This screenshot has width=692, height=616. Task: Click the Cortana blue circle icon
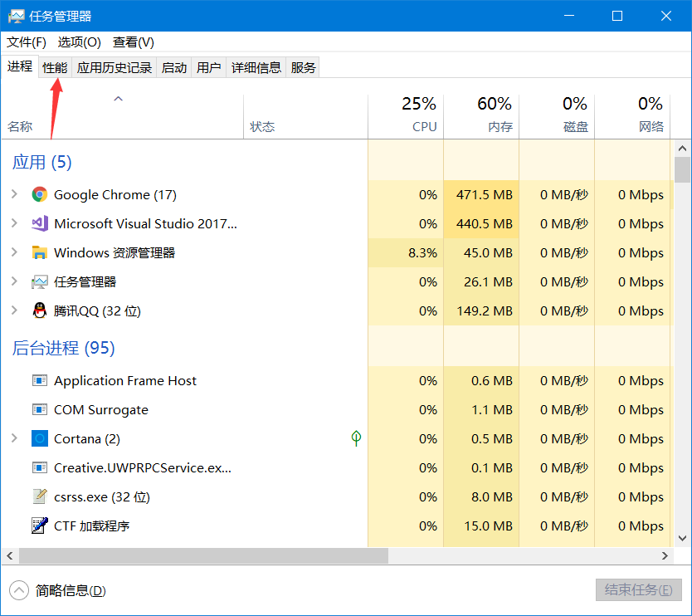pyautogui.click(x=39, y=438)
